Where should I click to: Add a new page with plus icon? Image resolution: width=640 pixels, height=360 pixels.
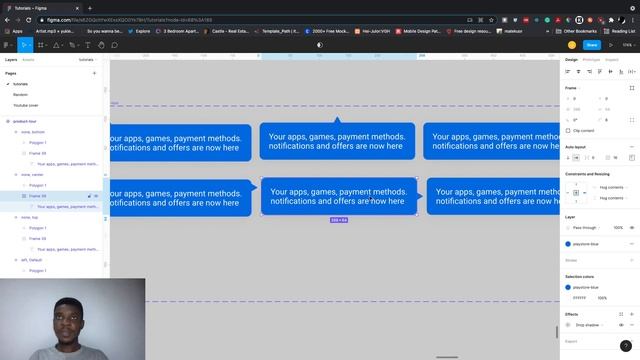click(94, 73)
